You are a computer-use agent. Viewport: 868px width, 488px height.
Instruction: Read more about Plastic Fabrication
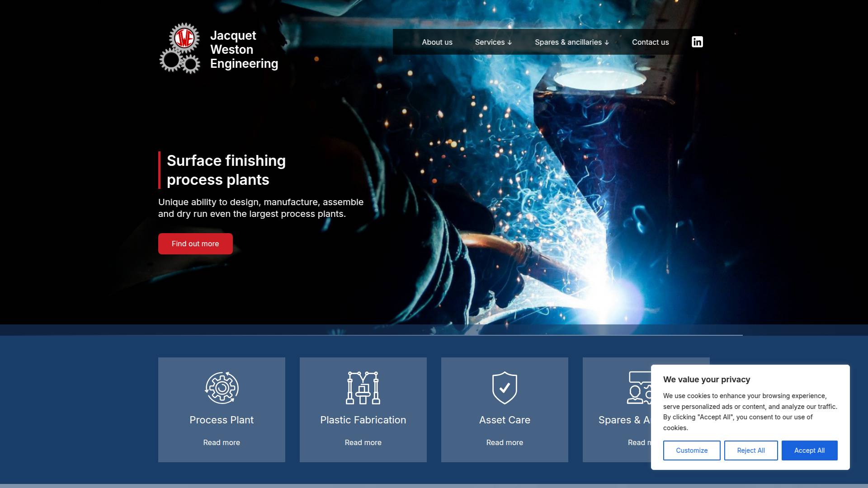coord(363,442)
